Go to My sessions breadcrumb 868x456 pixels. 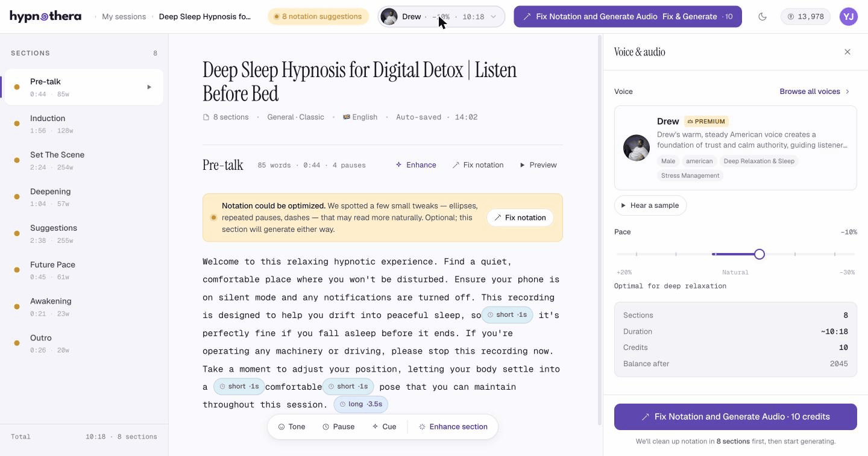pos(124,17)
